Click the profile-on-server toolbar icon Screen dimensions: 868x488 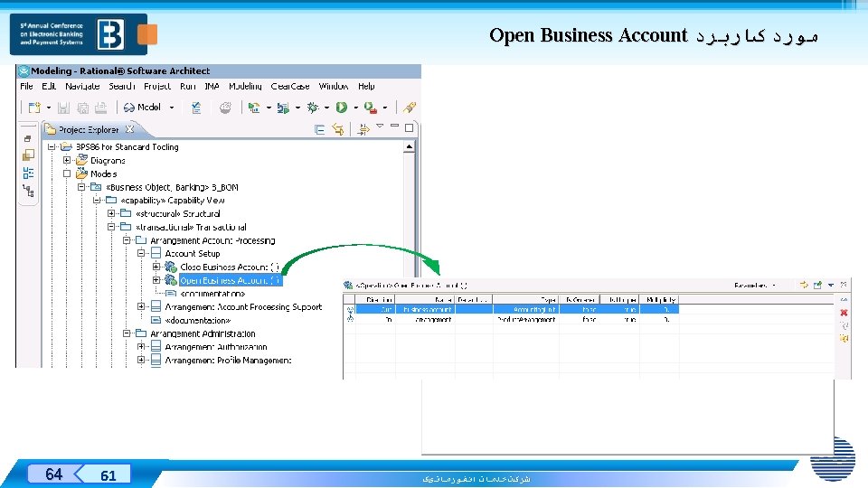click(x=283, y=108)
